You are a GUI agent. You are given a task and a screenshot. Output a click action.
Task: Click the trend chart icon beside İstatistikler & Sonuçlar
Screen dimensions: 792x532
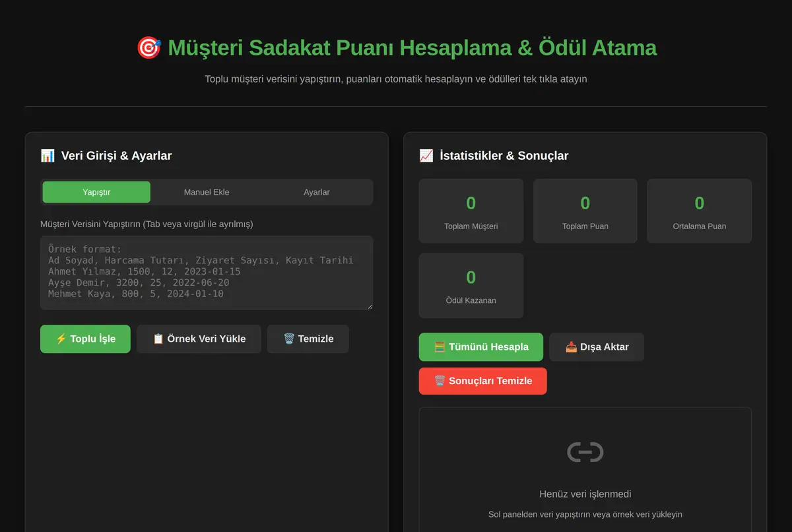pos(426,156)
